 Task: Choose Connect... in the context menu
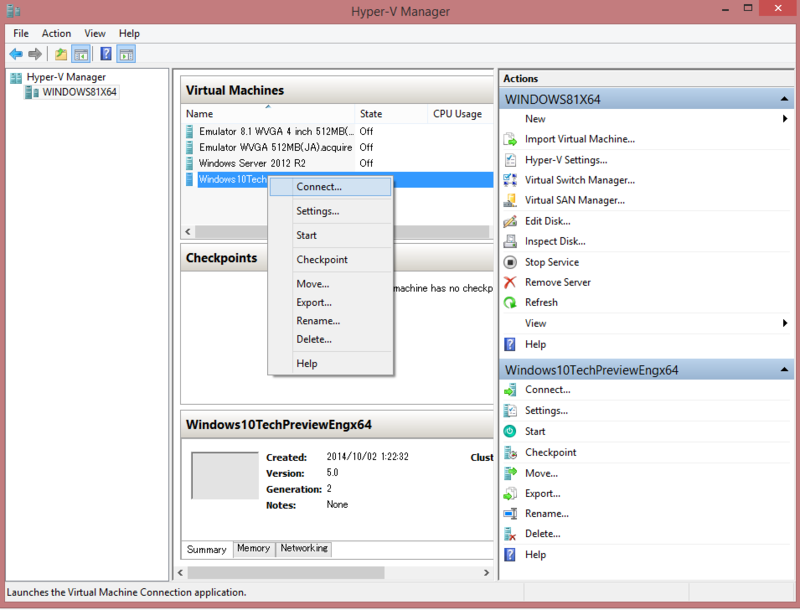pos(331,187)
